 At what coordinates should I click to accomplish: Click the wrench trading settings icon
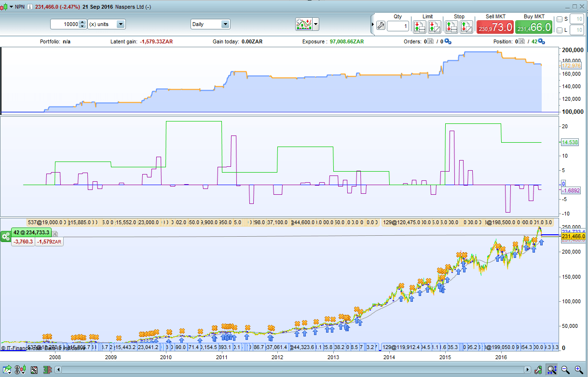point(380,26)
